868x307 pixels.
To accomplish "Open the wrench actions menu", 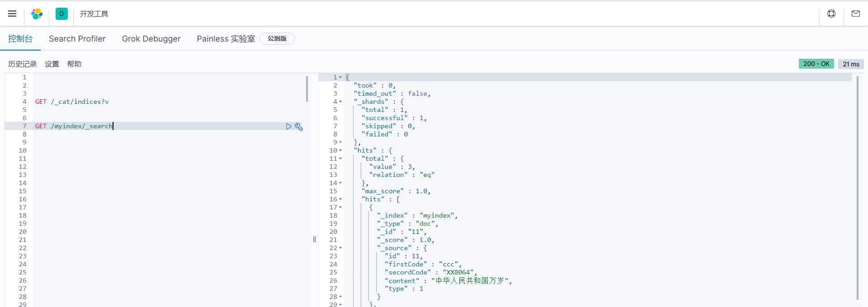I will (299, 126).
